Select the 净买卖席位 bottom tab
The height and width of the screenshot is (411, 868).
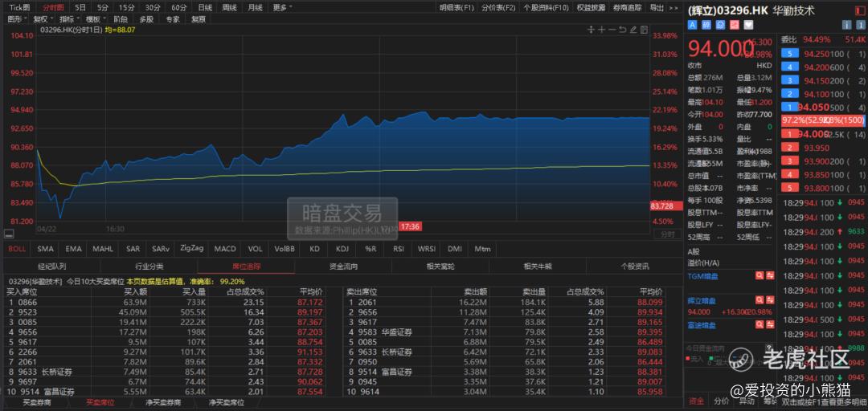[x=226, y=403]
